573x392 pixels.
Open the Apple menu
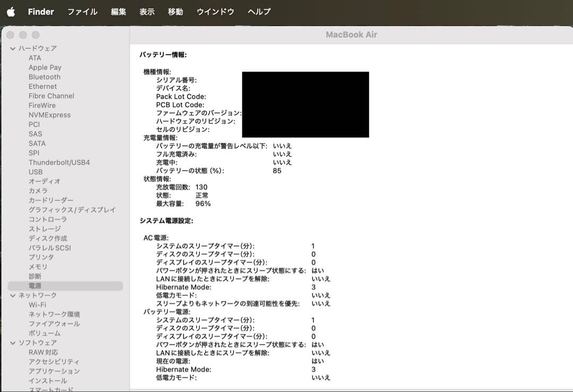12,12
